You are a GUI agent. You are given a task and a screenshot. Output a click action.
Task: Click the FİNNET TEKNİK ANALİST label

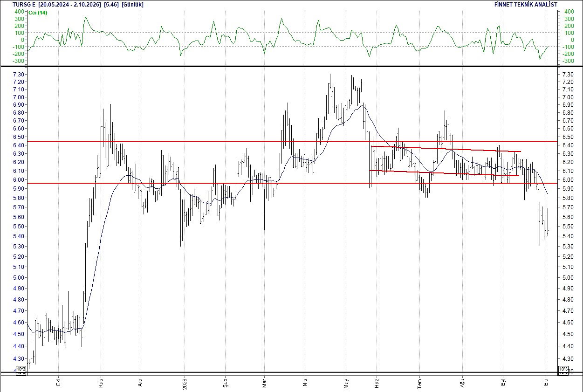(x=525, y=4)
